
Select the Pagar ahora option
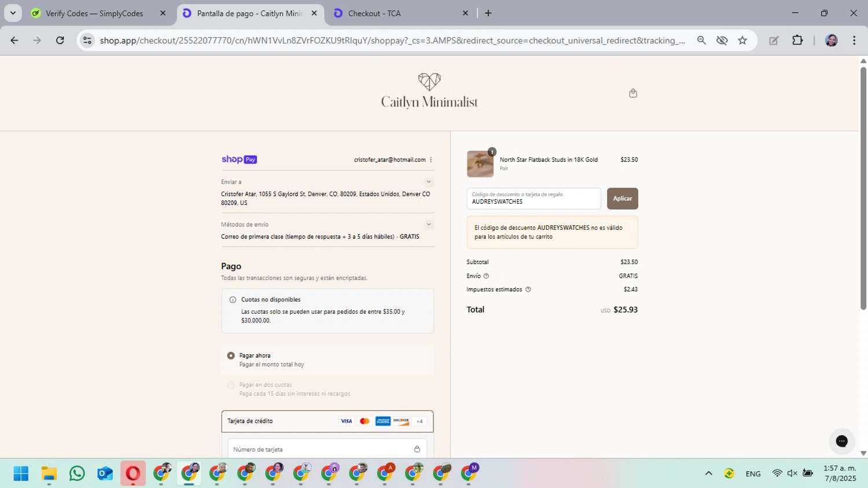231,355
